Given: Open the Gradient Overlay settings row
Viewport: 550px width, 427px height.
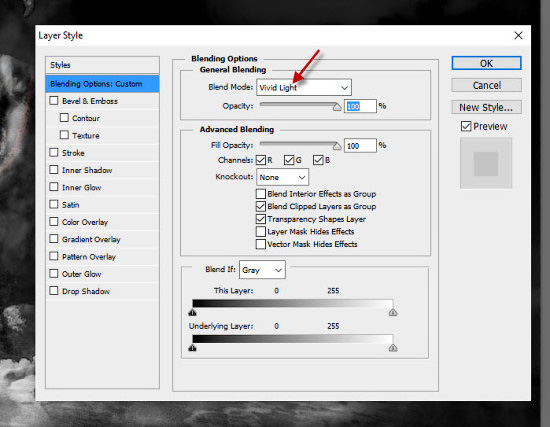Looking at the screenshot, I should point(102,239).
